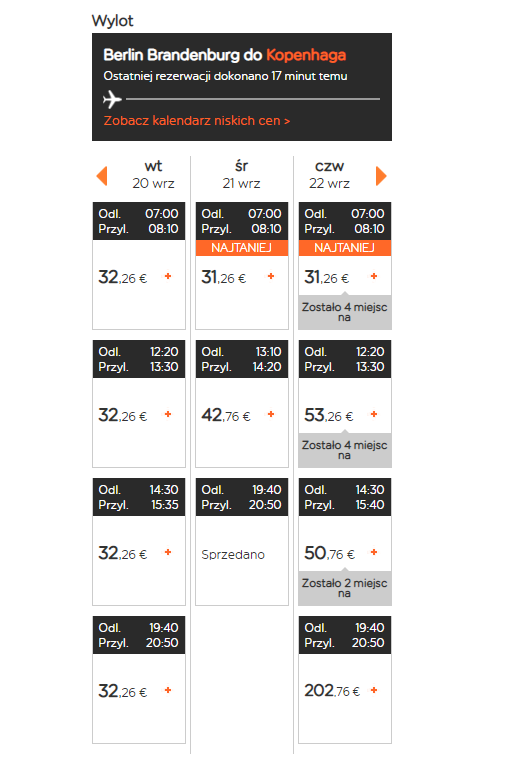Click the airplane icon in route banner
Image resolution: width=507 pixels, height=774 pixels.
pyautogui.click(x=113, y=99)
